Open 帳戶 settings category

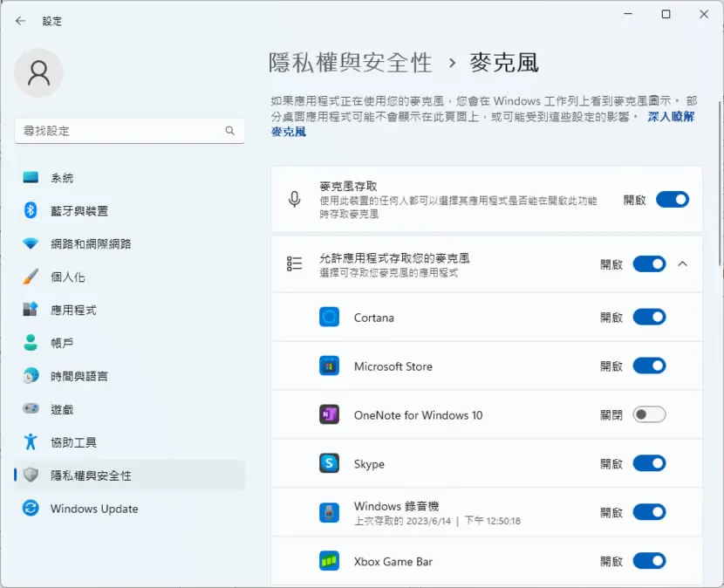click(130, 343)
